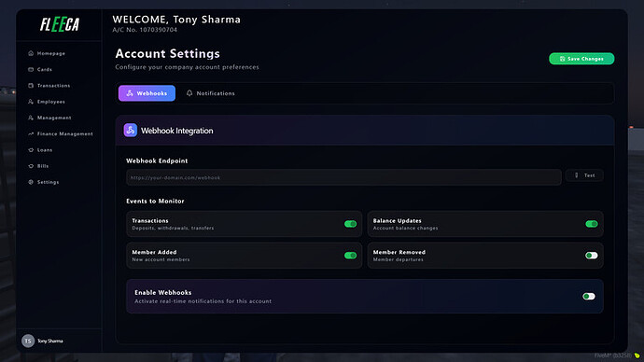Click the Test webhook button
Image resolution: width=644 pixels, height=362 pixels.
[x=584, y=175]
